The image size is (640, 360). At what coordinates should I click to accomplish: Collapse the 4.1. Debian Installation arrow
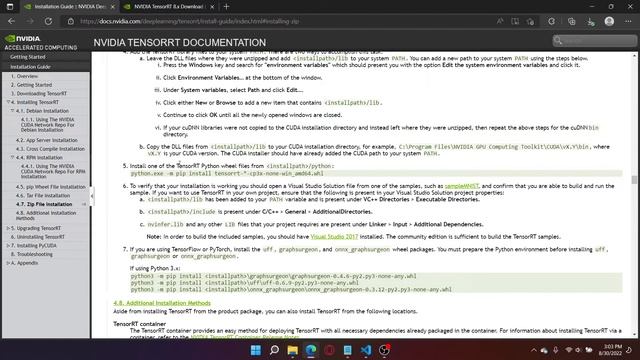coord(12,111)
